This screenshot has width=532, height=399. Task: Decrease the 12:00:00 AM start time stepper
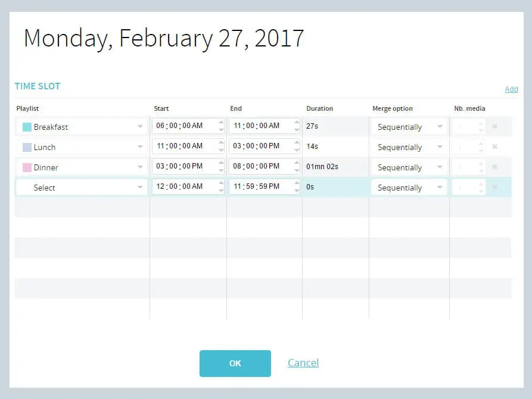(x=221, y=191)
